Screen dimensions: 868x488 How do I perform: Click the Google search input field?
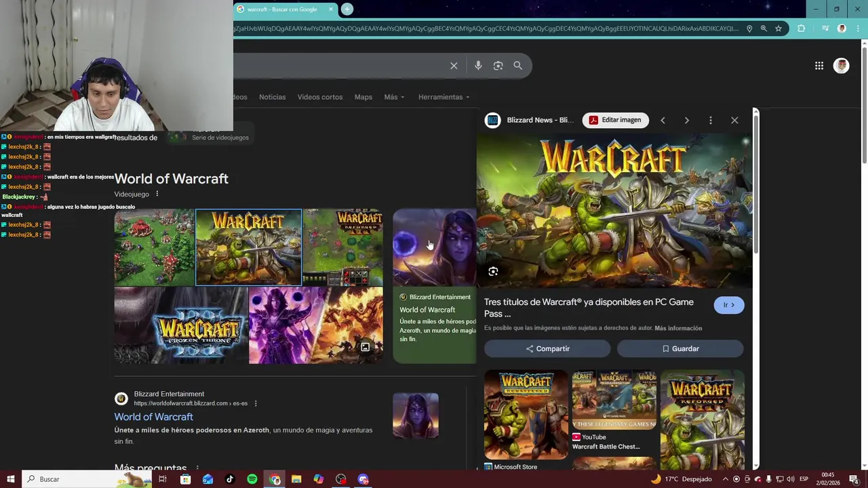pyautogui.click(x=339, y=66)
